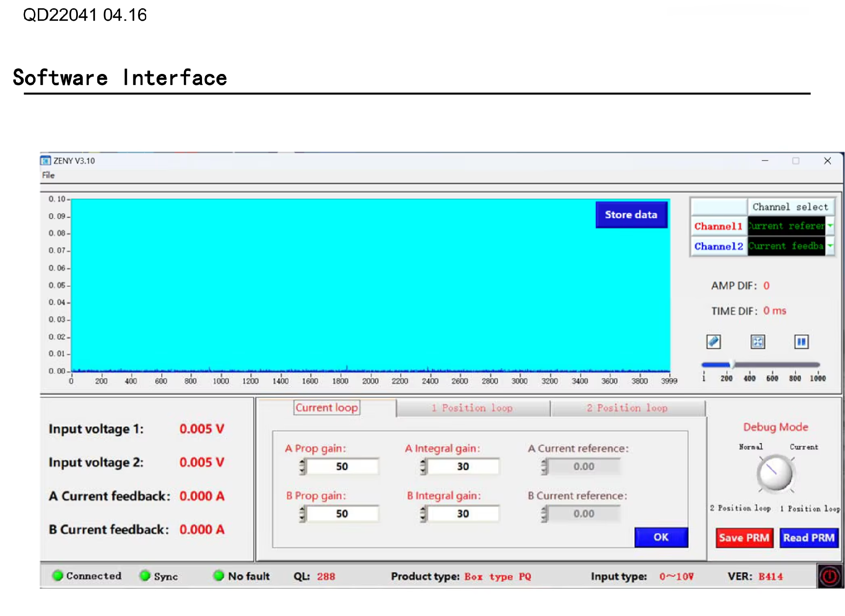Viewport: 845px width, 616px height.
Task: Click the Channel2 label cell
Action: point(719,246)
